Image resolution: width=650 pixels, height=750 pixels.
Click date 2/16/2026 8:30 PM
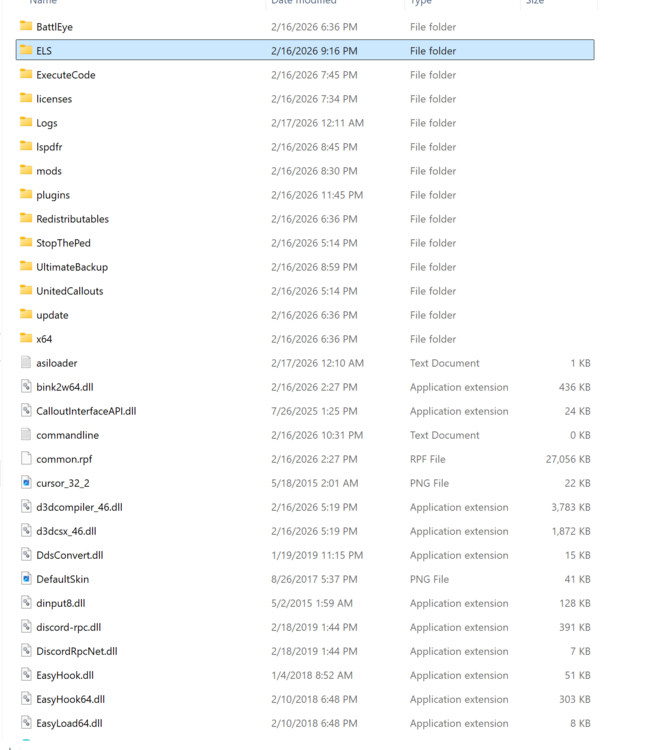(314, 171)
